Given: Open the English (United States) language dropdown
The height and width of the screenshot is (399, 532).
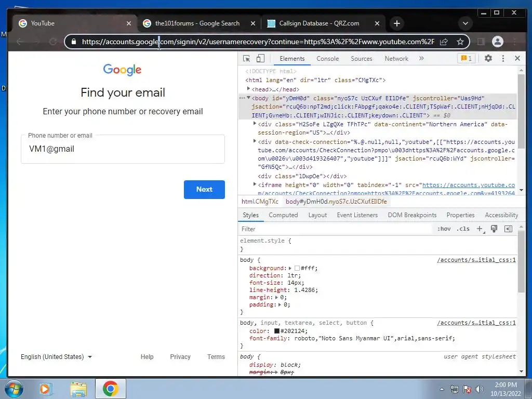Looking at the screenshot, I should tap(56, 356).
